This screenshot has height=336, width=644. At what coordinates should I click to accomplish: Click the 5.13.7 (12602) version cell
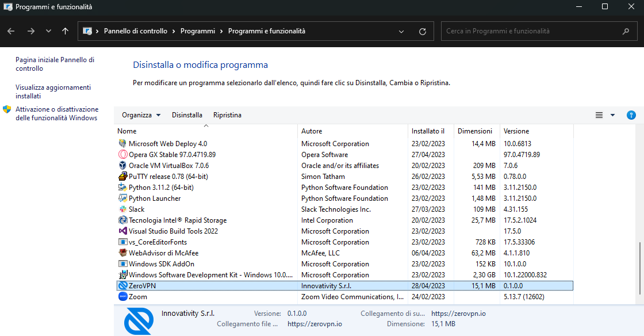coord(524,296)
